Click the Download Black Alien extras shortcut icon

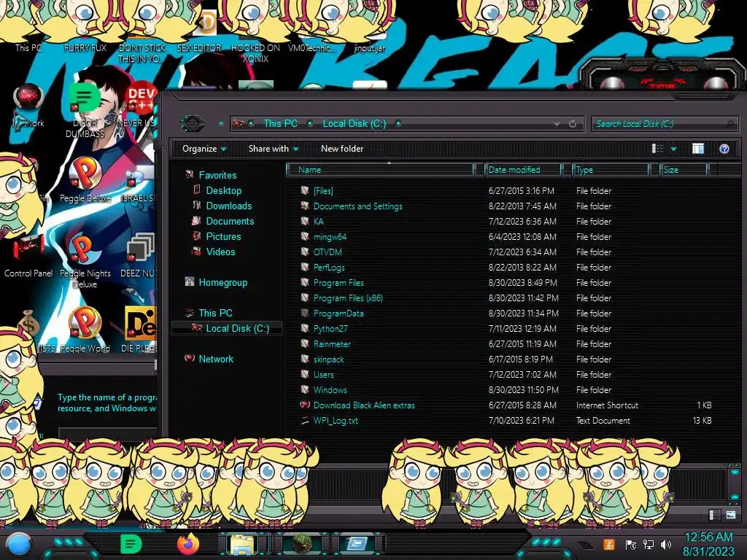[x=305, y=405]
